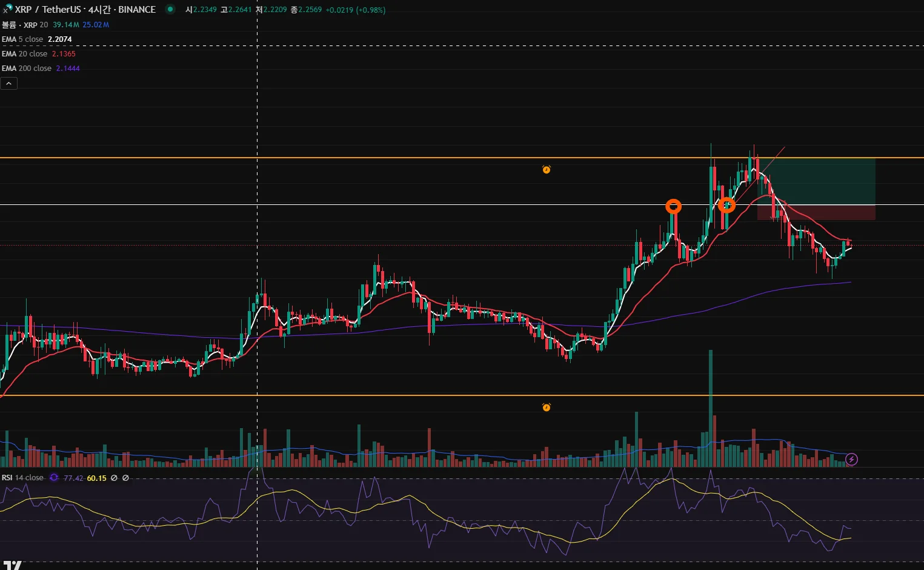Click the EMA 200 value "2.1444"
The height and width of the screenshot is (570, 924).
click(68, 69)
